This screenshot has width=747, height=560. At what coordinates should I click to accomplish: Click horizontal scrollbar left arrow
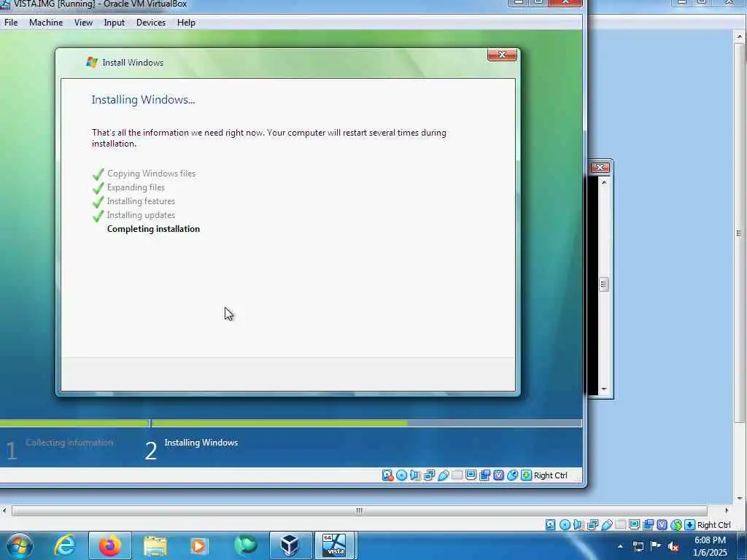click(4, 510)
